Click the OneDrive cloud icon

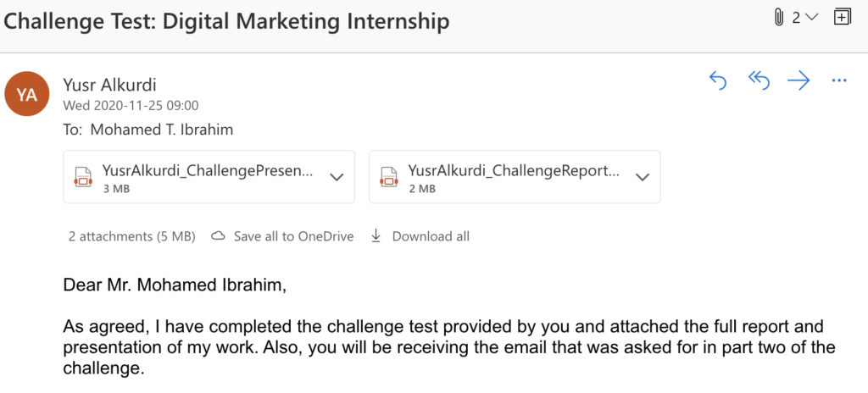coord(218,236)
